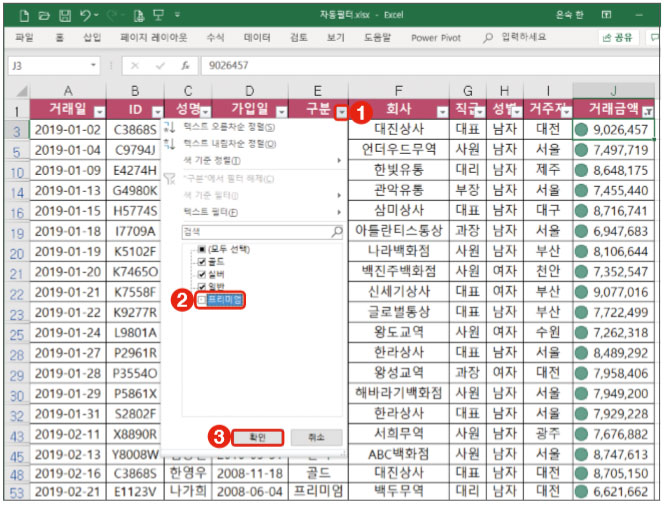Open filter dropdown for 성명 column
This screenshot has height=507, width=665.
pyautogui.click(x=205, y=112)
